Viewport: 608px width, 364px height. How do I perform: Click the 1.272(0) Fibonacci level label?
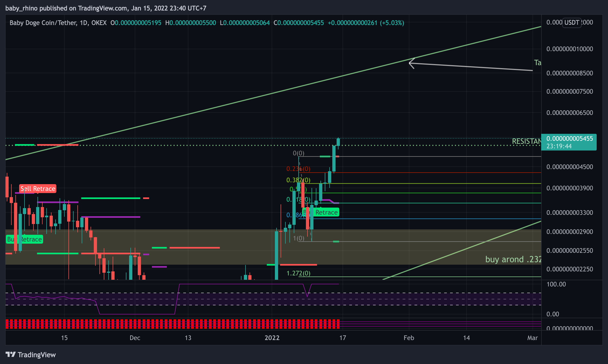coord(298,273)
